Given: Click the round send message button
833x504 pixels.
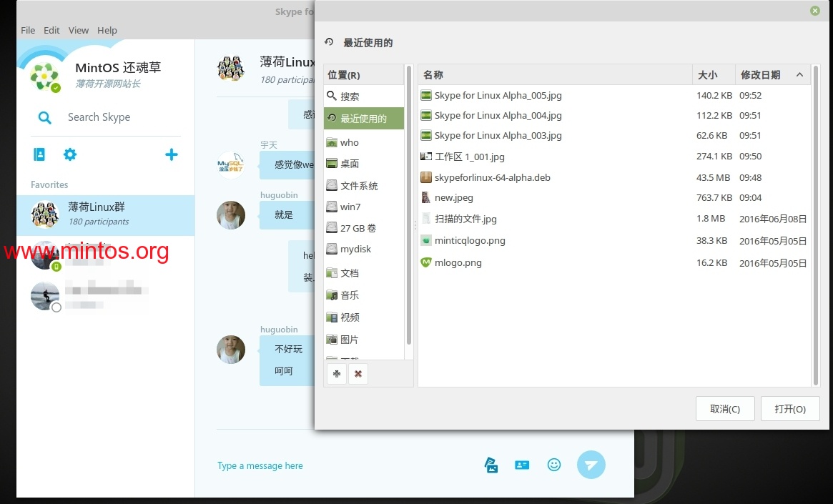Looking at the screenshot, I should pos(591,465).
